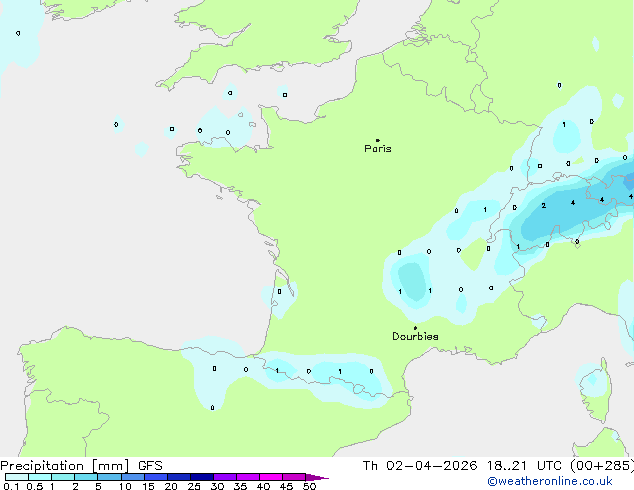Click the Precipitation [mm] GFS title
Screen dimensions: 634x490
(x=81, y=466)
